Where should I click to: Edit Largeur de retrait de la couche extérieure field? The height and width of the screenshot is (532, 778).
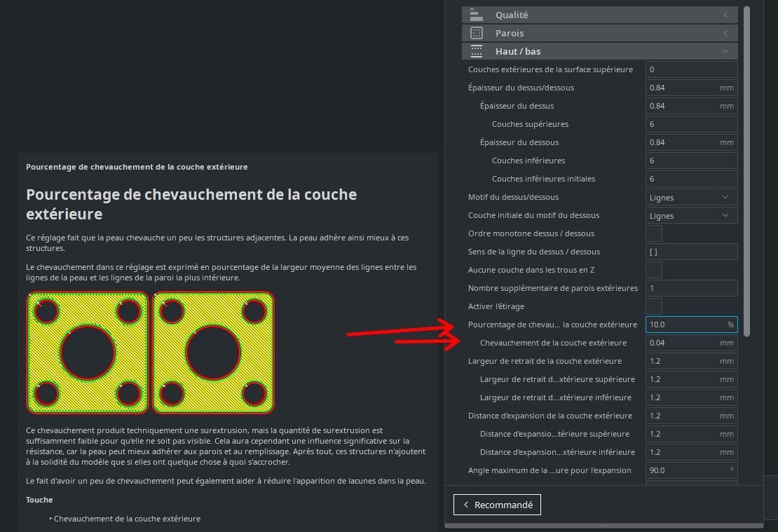coord(691,361)
